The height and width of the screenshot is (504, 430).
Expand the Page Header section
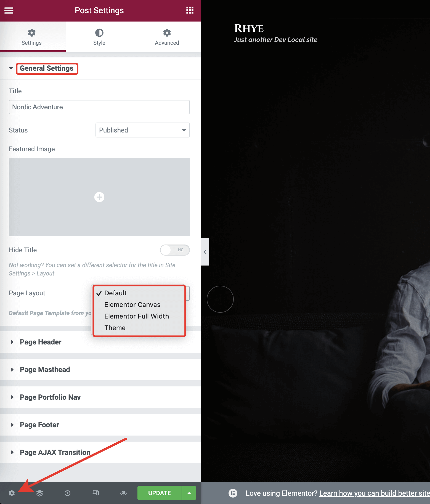41,342
